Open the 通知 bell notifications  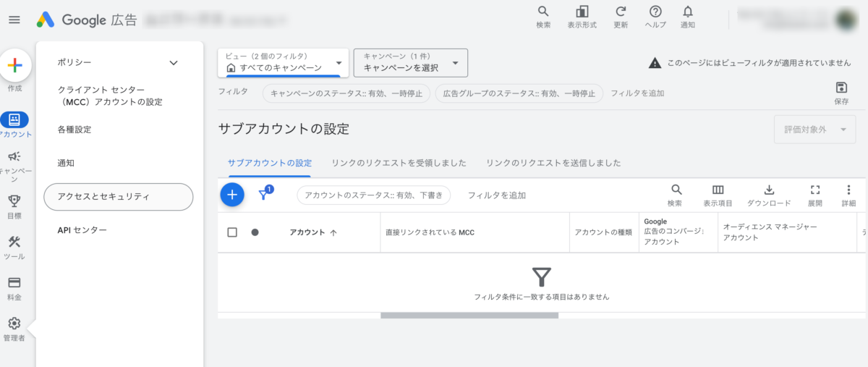click(x=688, y=12)
